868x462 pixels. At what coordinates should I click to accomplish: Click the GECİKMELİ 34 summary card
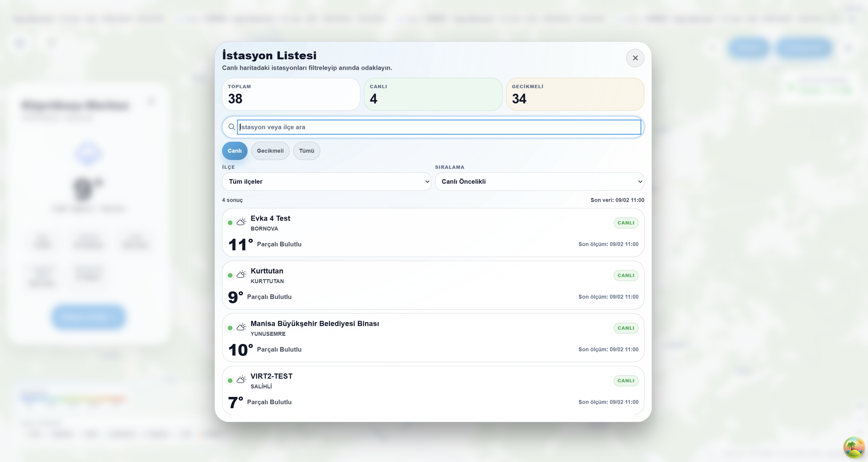(575, 94)
